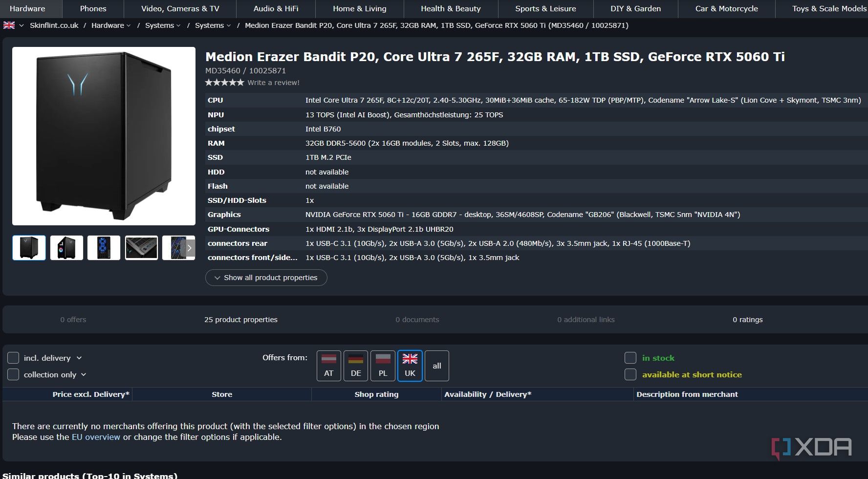Follow the EU overview link

[x=96, y=437]
